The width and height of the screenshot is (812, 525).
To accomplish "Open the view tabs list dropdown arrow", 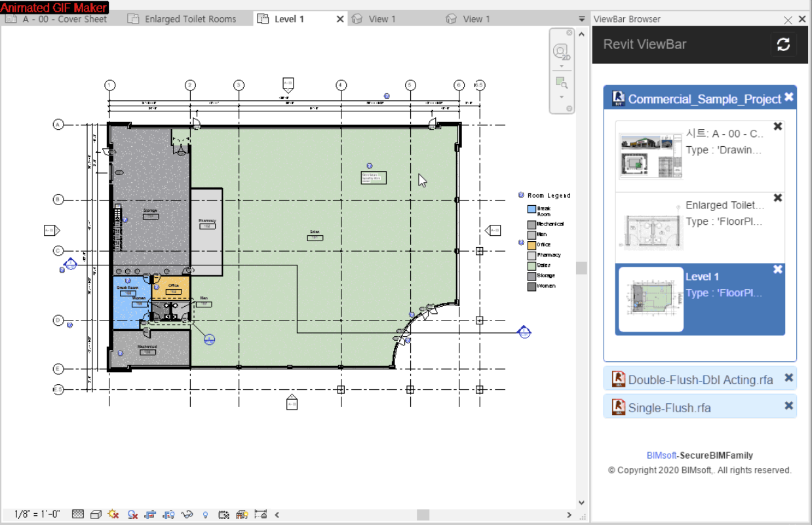I will coord(581,19).
